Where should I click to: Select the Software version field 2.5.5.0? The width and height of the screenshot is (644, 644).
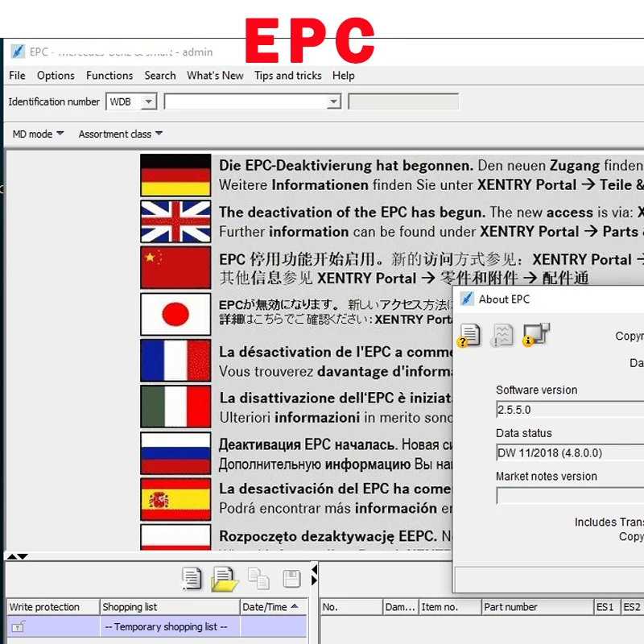pos(570,410)
